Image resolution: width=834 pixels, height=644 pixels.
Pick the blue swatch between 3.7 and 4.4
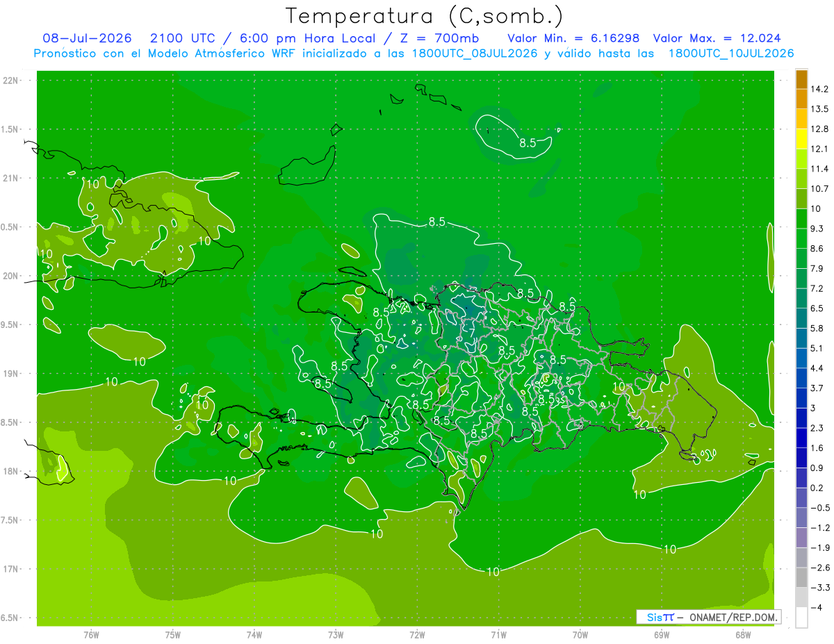coord(801,378)
